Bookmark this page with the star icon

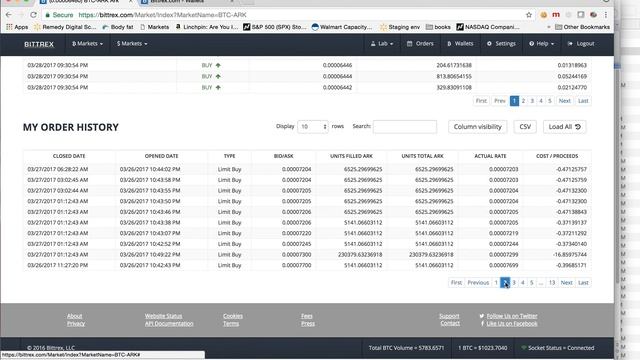click(x=529, y=15)
